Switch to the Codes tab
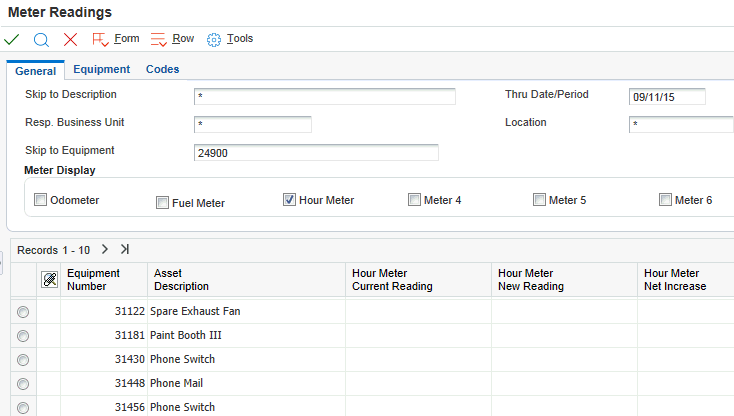Image resolution: width=734 pixels, height=416 pixels. 162,69
